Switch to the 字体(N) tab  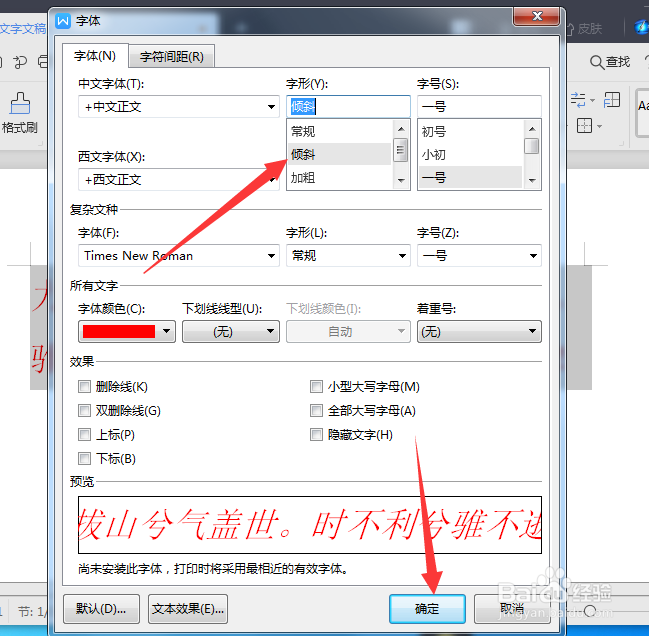(x=95, y=56)
